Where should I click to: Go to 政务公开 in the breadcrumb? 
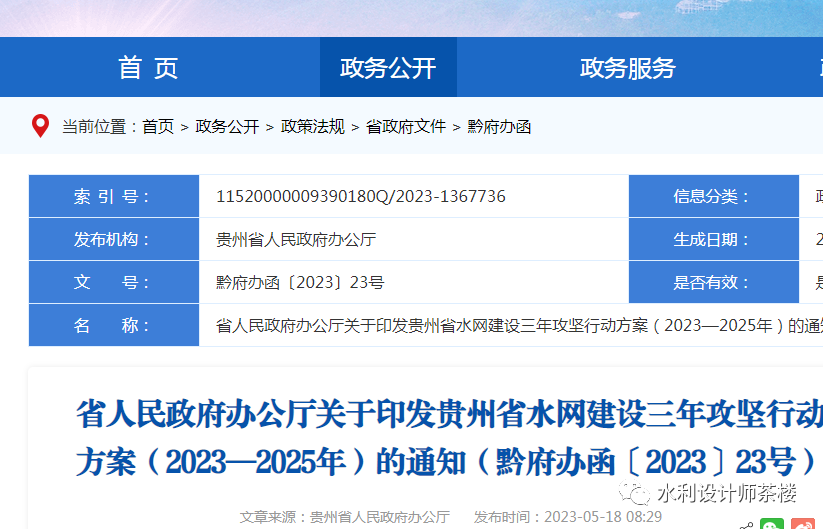pos(227,126)
